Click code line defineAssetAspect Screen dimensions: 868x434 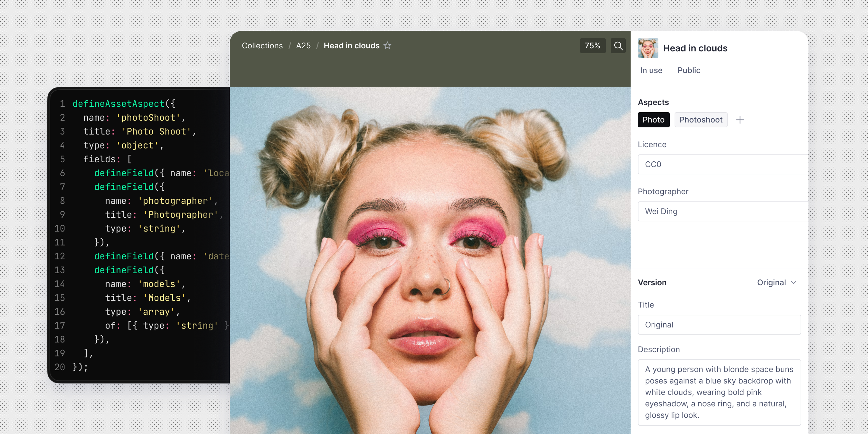coord(118,104)
